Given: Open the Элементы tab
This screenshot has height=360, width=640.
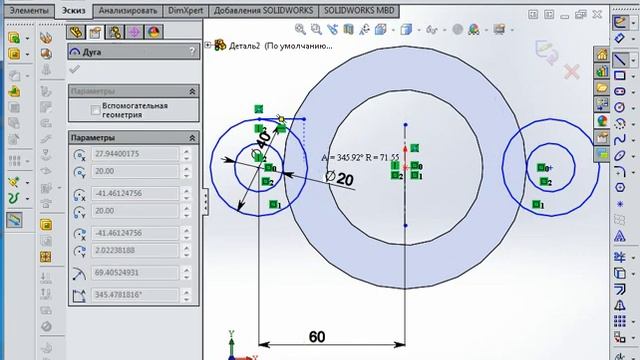Looking at the screenshot, I should pyautogui.click(x=29, y=11).
